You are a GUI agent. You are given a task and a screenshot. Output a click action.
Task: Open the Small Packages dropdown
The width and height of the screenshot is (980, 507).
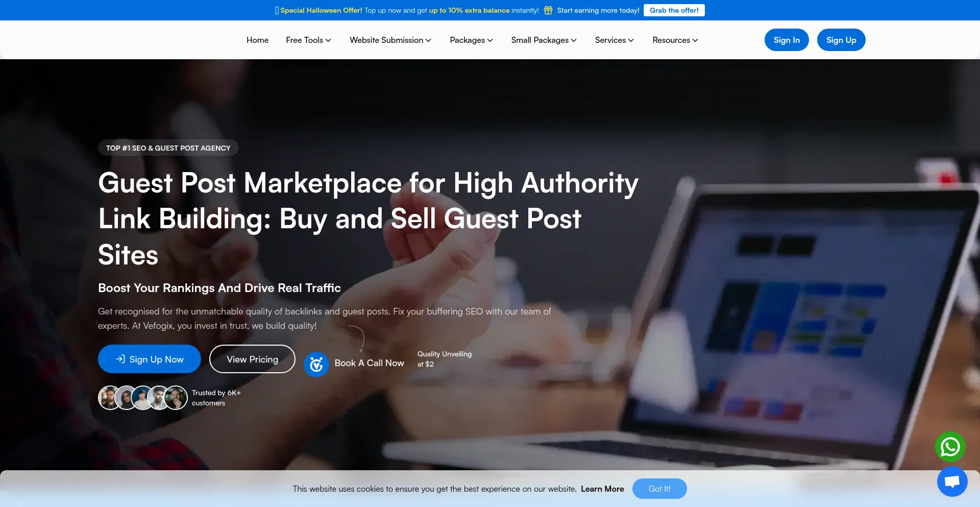pyautogui.click(x=544, y=40)
